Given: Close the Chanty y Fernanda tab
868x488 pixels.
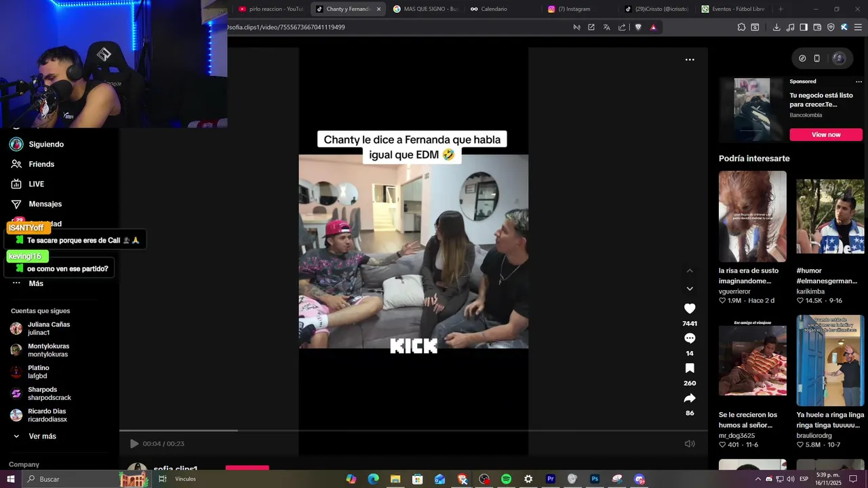Looking at the screenshot, I should [379, 9].
